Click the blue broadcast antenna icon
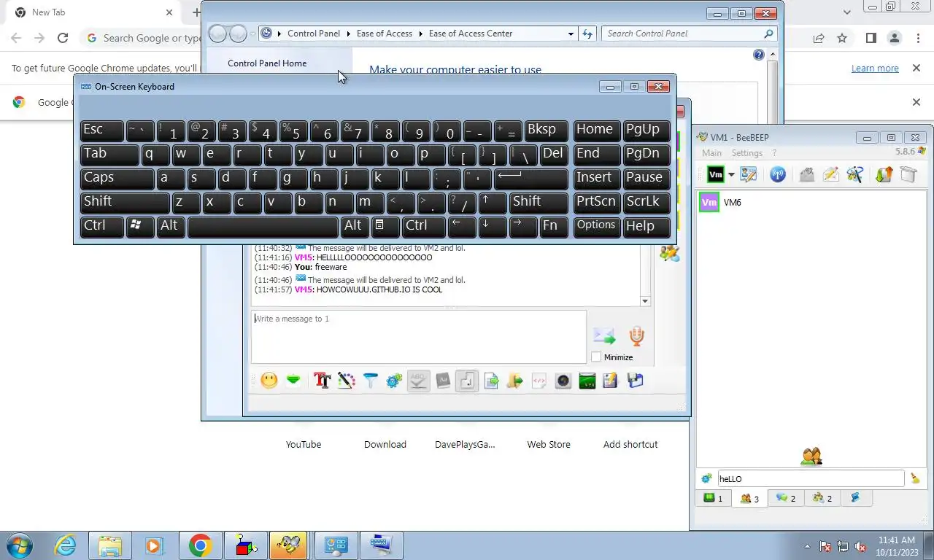The height and width of the screenshot is (560, 934). click(x=778, y=174)
